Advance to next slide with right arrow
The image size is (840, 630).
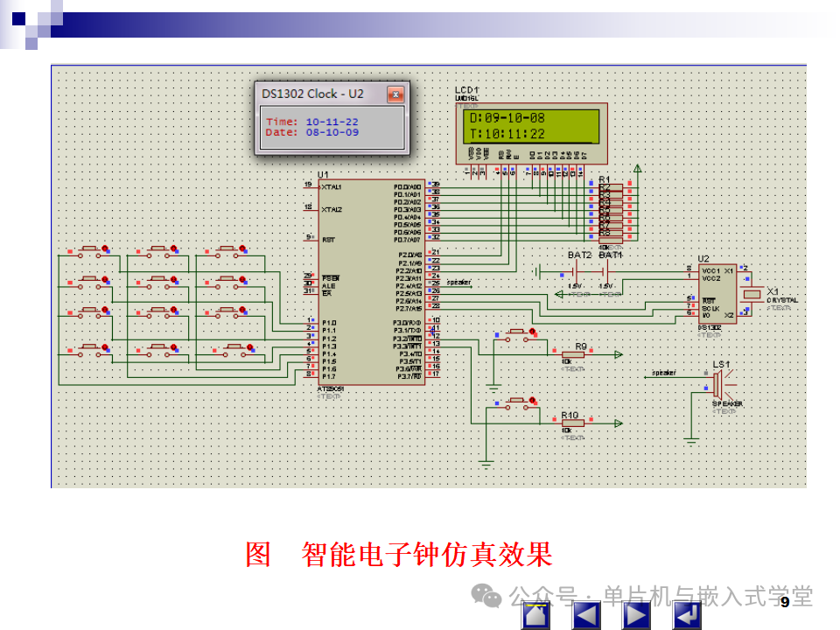pyautogui.click(x=636, y=615)
